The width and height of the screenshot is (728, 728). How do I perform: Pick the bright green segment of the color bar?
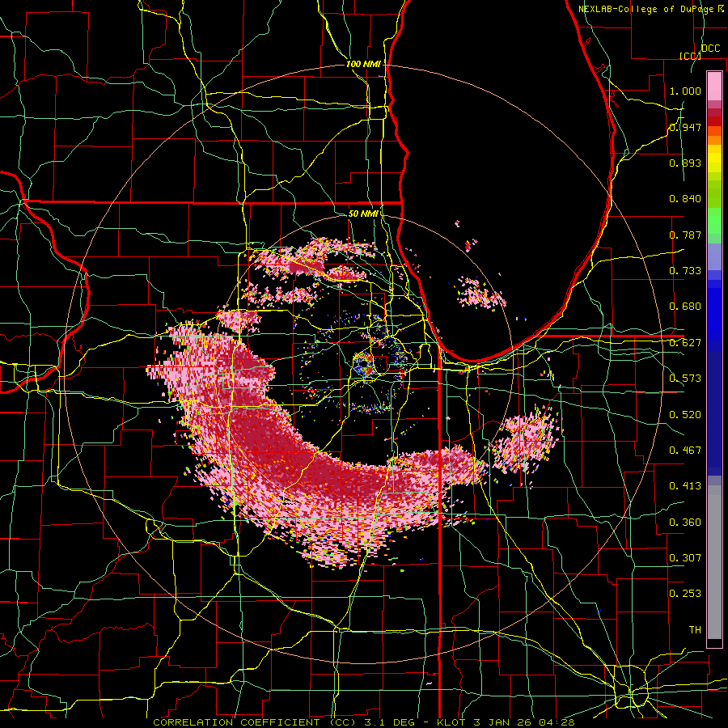tap(714, 221)
